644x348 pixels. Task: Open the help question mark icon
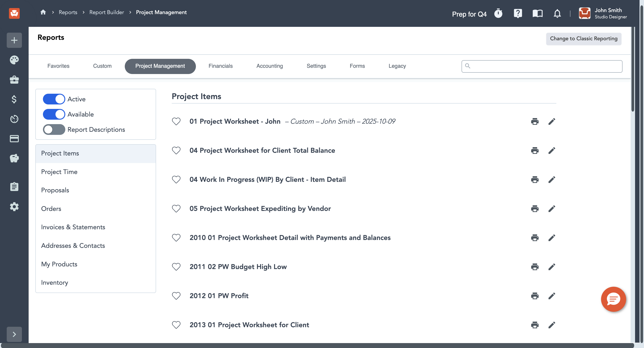[518, 13]
